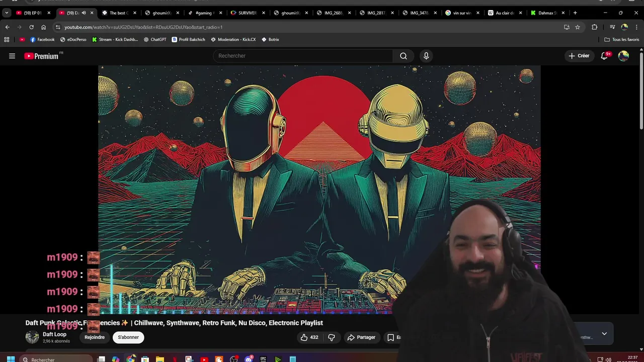Click the browser address bar URL
The width and height of the screenshot is (644, 362).
pos(143,27)
